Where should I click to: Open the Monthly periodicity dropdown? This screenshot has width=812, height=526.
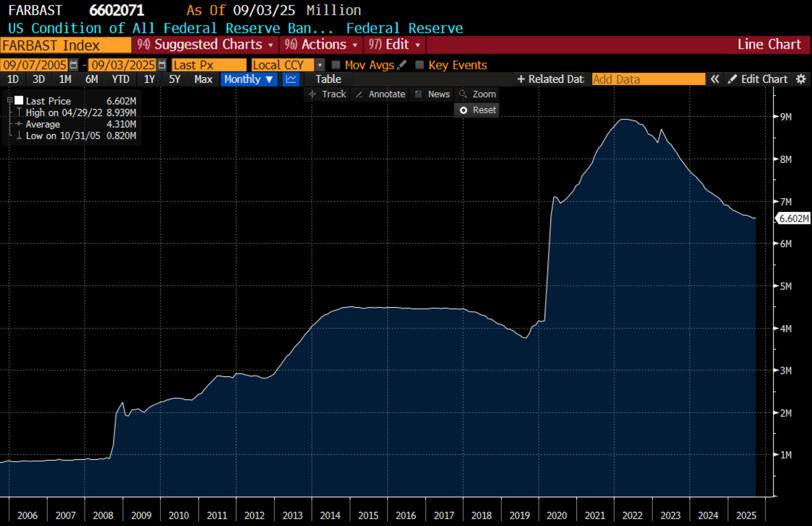(x=248, y=79)
